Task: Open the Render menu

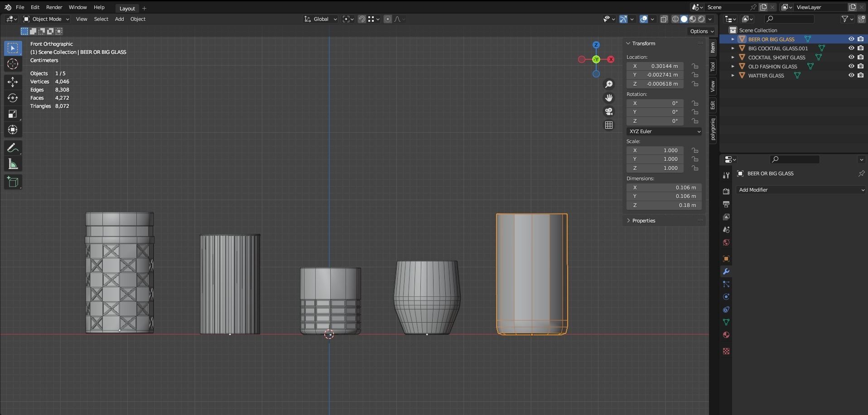Action: point(54,7)
